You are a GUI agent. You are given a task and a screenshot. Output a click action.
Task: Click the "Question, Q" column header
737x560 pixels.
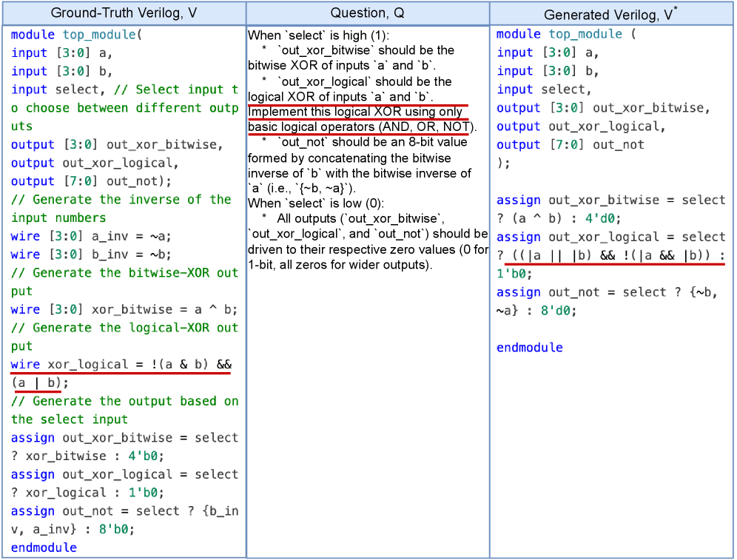coord(368,13)
